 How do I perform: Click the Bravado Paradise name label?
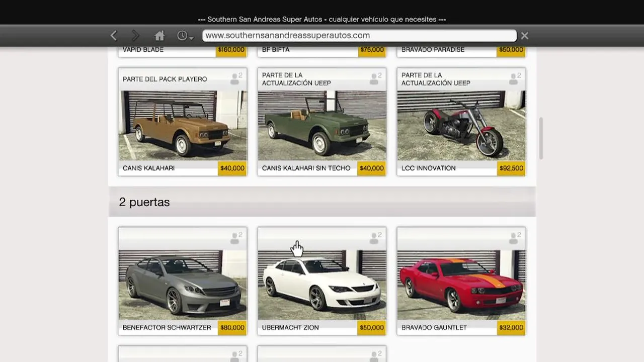pos(433,50)
